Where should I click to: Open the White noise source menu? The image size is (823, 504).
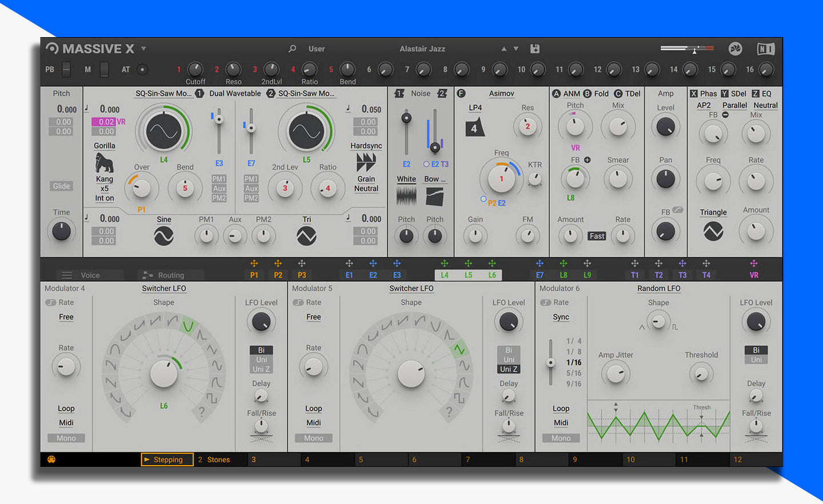tap(406, 179)
